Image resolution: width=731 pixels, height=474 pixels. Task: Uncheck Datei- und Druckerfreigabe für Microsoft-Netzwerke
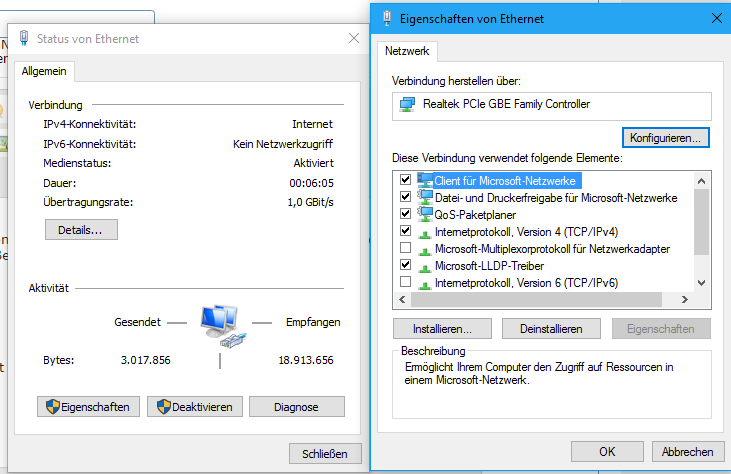point(406,197)
